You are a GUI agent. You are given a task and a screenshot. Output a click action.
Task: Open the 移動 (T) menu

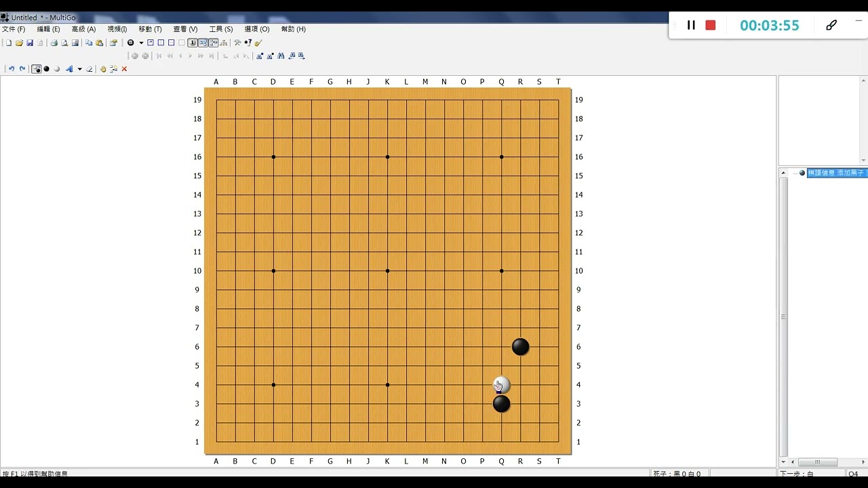click(x=150, y=29)
